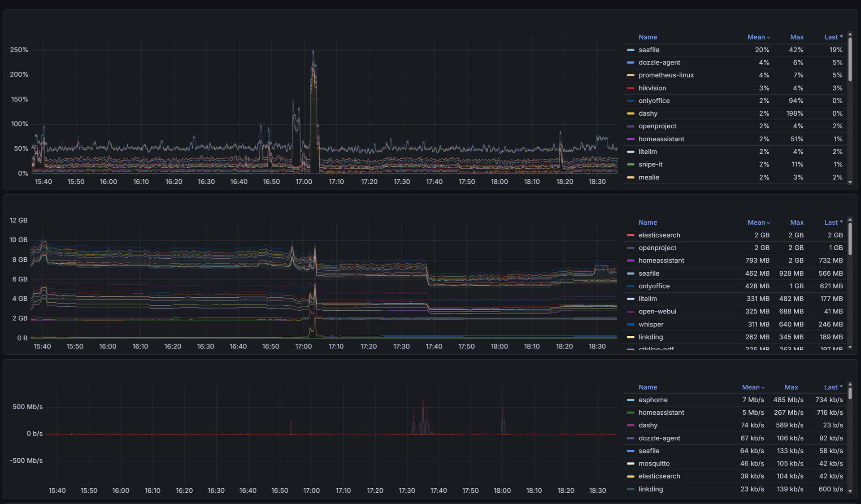
Task: Toggle visibility of the whisper series
Action: (651, 325)
